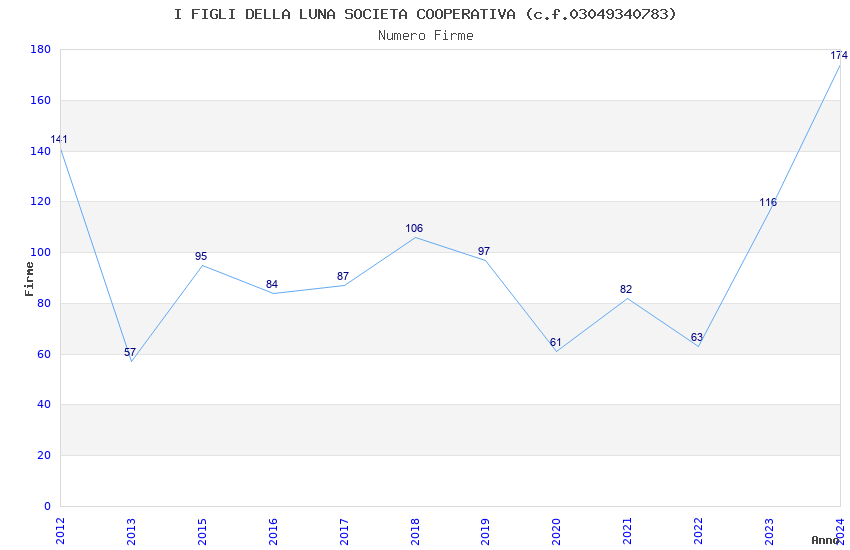
Task: Click the 63 data point label
Action: pyautogui.click(x=697, y=338)
